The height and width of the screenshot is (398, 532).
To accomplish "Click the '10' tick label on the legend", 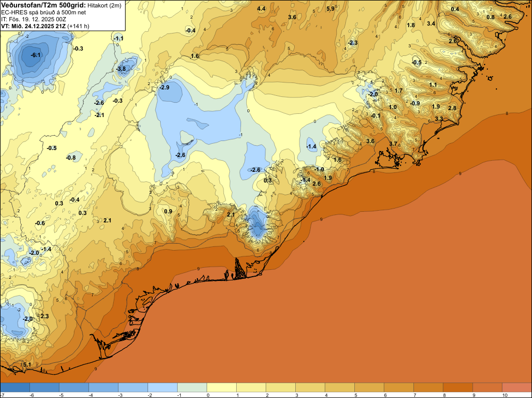I will coord(504,395).
